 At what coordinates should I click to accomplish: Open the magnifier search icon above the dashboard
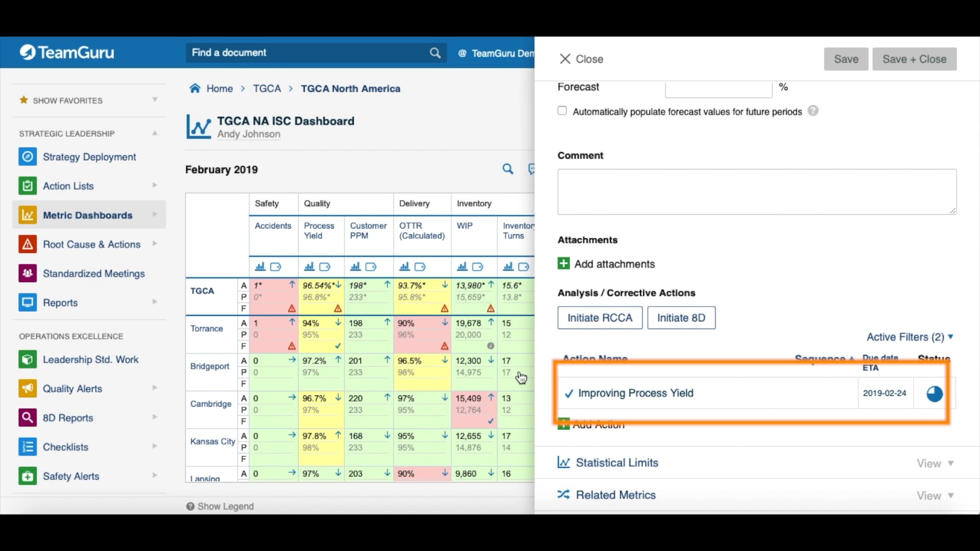point(508,169)
